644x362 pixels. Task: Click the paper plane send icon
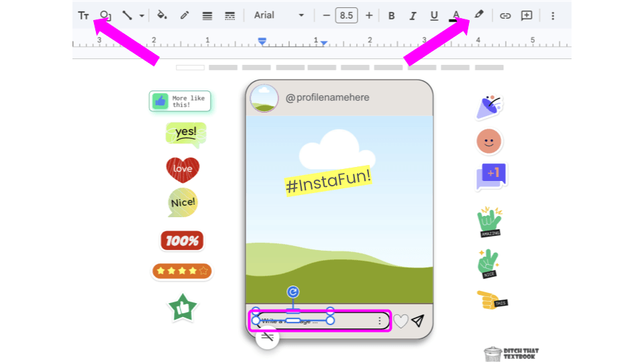click(x=418, y=320)
